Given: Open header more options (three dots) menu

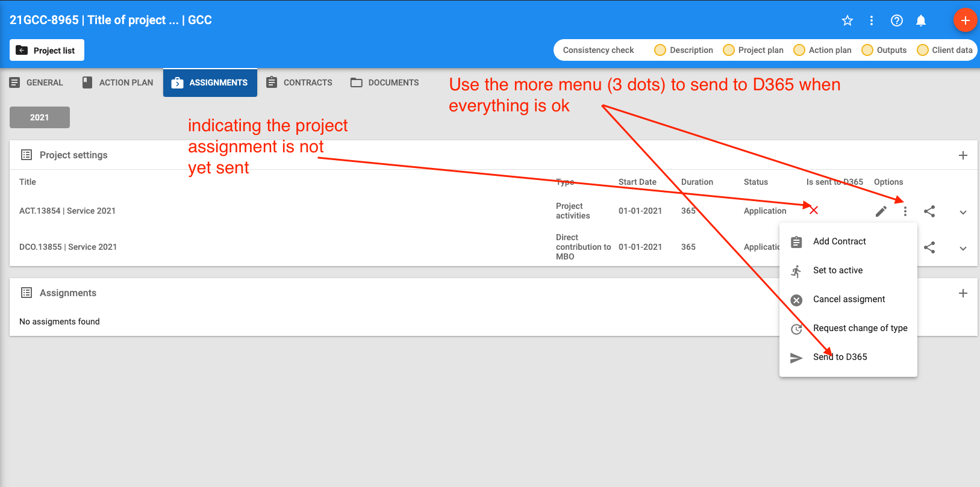Looking at the screenshot, I should [872, 20].
